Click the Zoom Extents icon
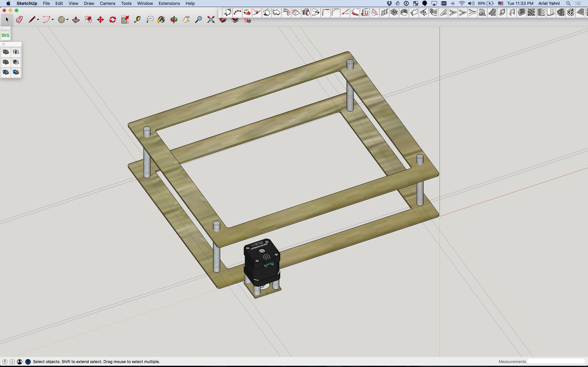588x367 pixels. (211, 20)
